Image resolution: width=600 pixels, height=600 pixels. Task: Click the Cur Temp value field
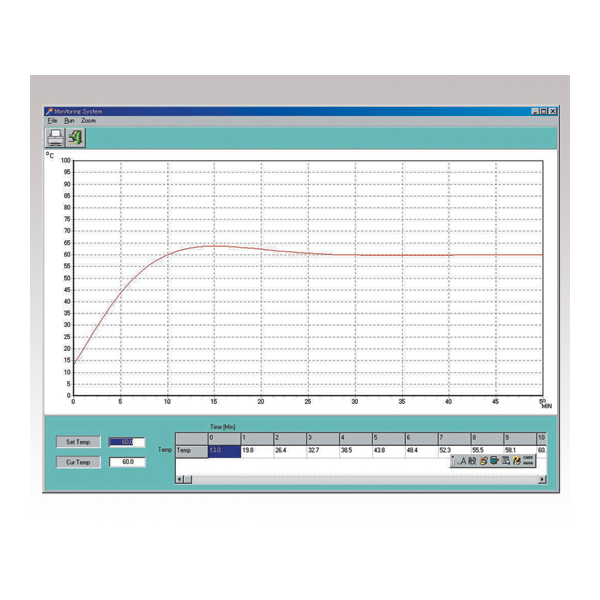(x=127, y=462)
